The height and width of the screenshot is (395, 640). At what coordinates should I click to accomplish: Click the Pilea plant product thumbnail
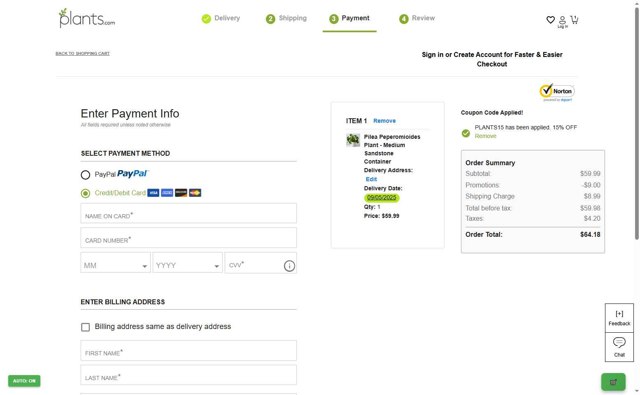[x=353, y=140]
